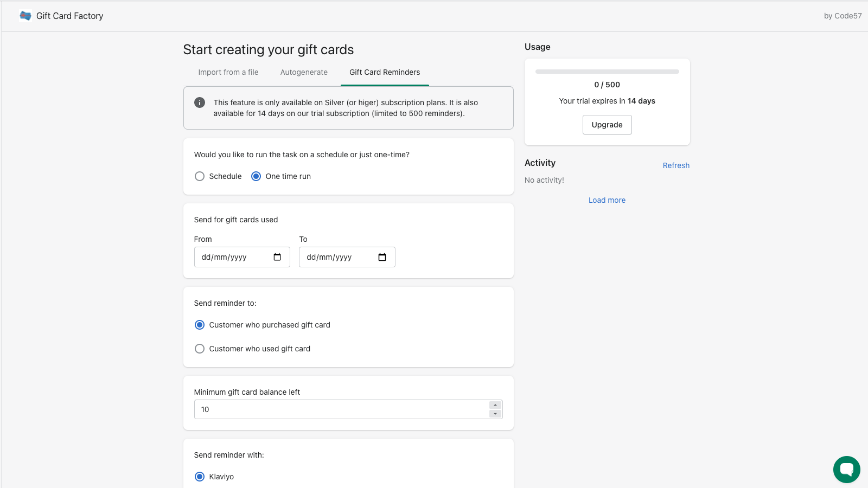Open the From date calendar picker
Viewport: 868px width, 488px height.
coord(277,257)
